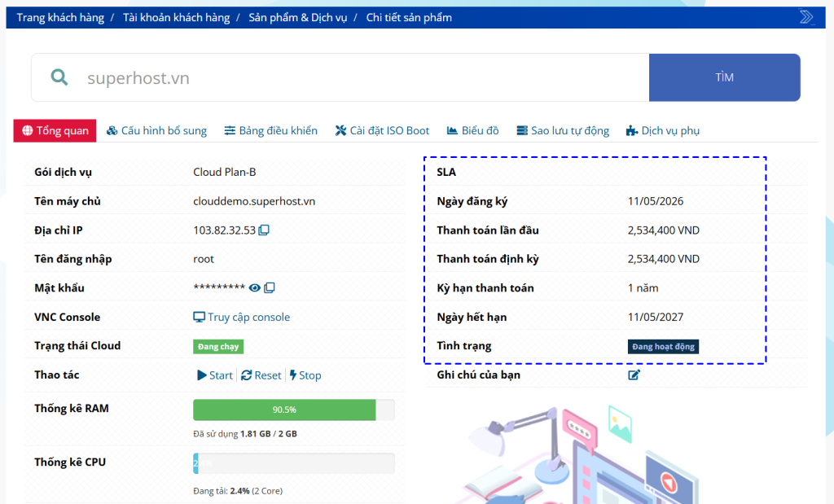This screenshot has width=834, height=504.
Task: Open Truy cập console link
Action: (241, 317)
